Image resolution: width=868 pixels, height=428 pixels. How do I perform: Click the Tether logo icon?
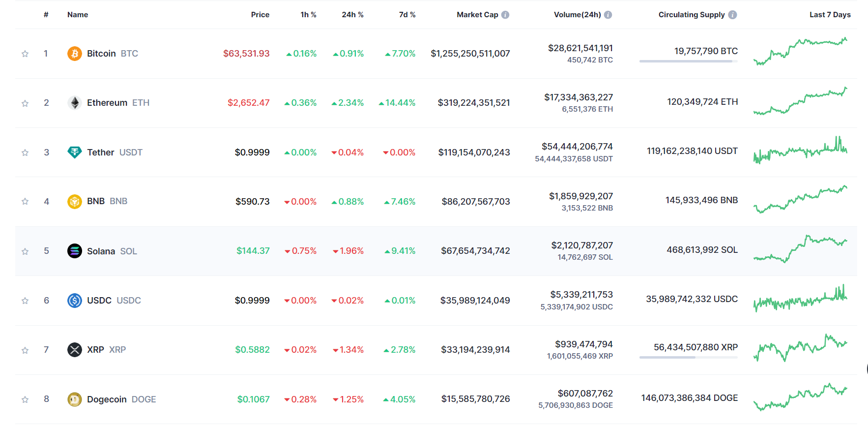pos(75,153)
